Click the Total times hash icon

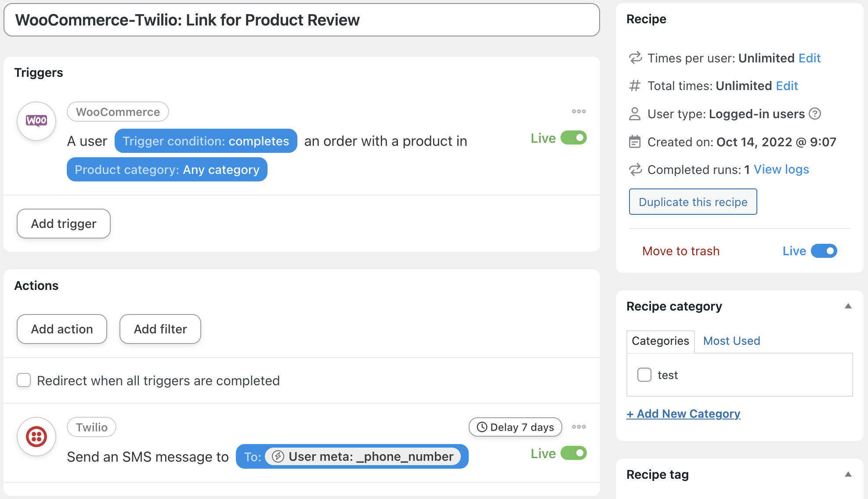coord(635,86)
